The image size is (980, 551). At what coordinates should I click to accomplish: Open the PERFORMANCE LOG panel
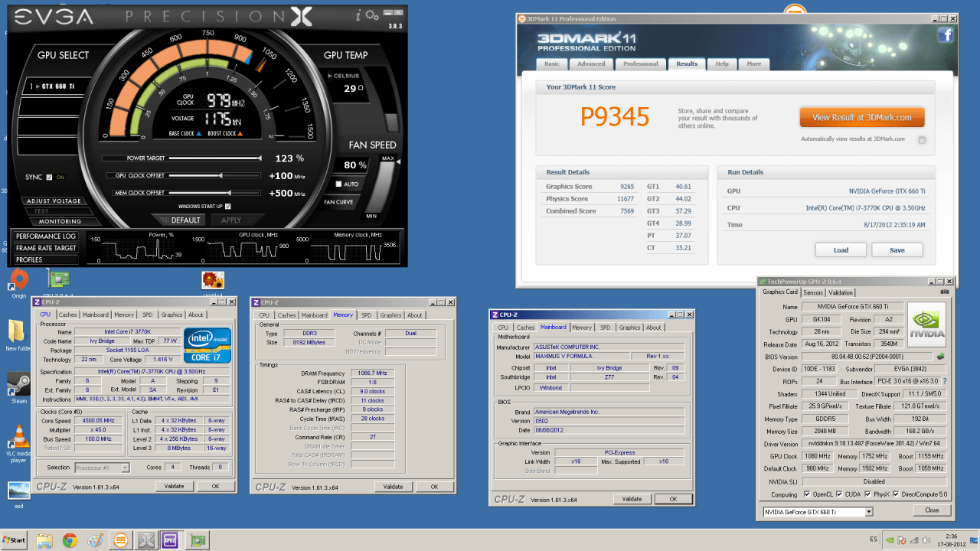(x=46, y=236)
